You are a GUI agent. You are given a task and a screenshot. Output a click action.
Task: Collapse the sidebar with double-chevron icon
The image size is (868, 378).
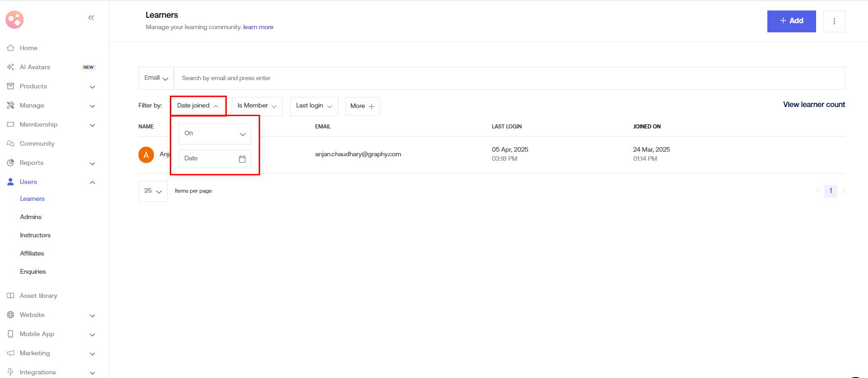91,18
